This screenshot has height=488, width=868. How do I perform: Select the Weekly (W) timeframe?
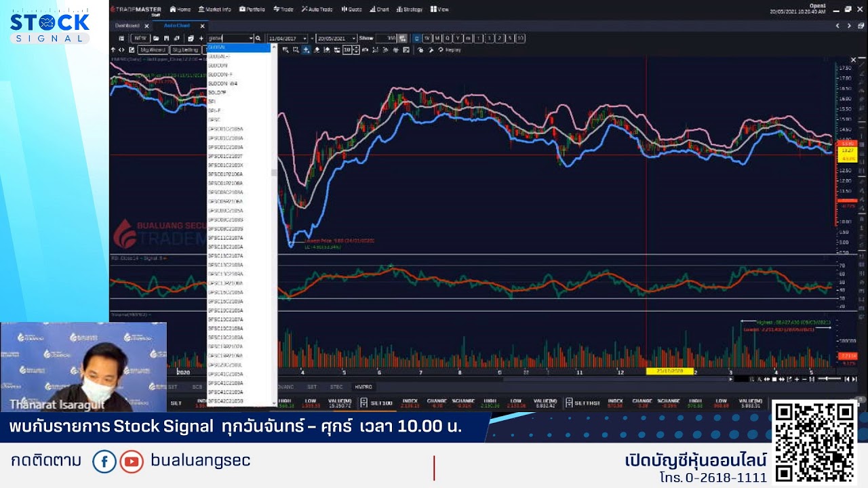pyautogui.click(x=427, y=39)
